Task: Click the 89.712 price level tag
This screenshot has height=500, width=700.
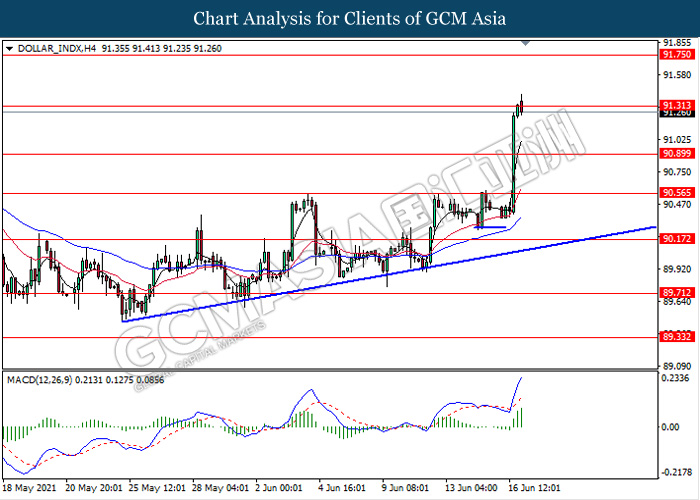Action: click(x=678, y=293)
